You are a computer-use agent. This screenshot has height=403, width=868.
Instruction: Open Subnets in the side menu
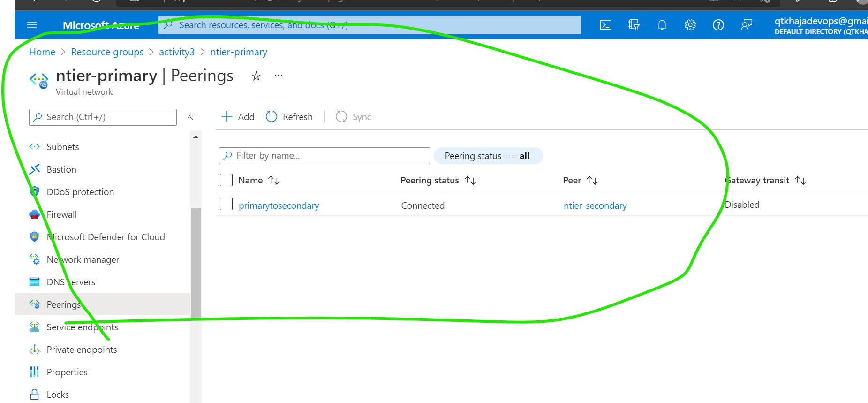coord(63,147)
